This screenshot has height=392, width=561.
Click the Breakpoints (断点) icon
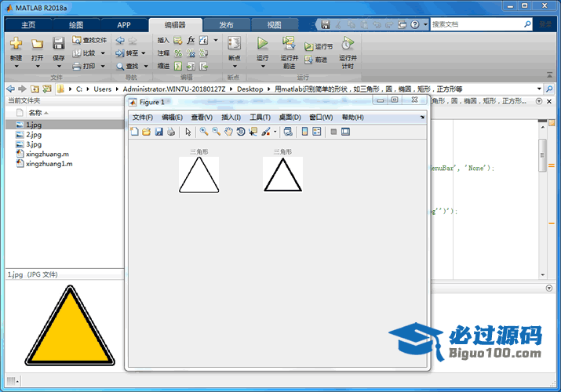[234, 44]
